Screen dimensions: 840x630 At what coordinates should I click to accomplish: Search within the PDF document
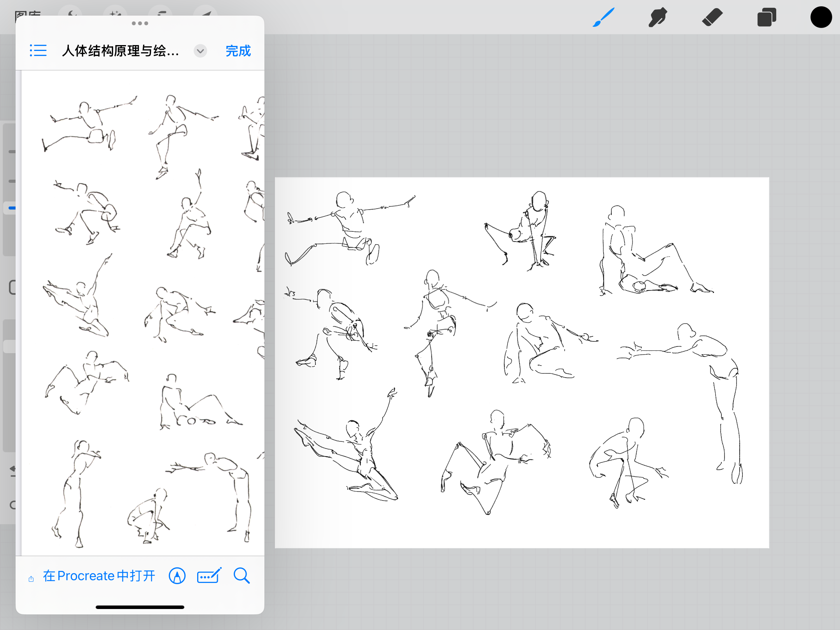tap(241, 576)
